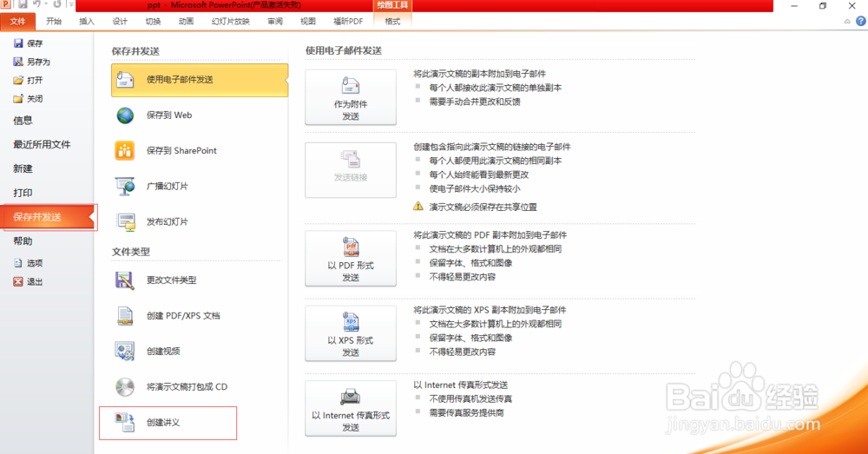Switch to the 幻灯片放映 tab
The height and width of the screenshot is (454, 868).
(231, 22)
